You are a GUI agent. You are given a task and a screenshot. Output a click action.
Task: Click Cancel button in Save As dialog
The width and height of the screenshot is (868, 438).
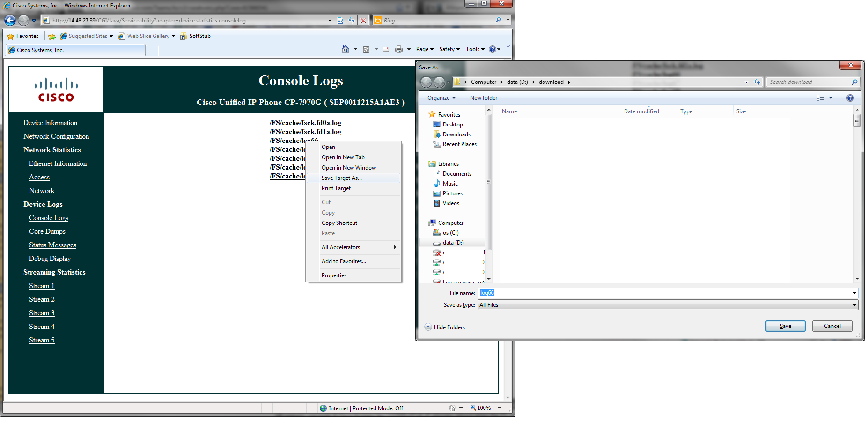[x=832, y=326]
